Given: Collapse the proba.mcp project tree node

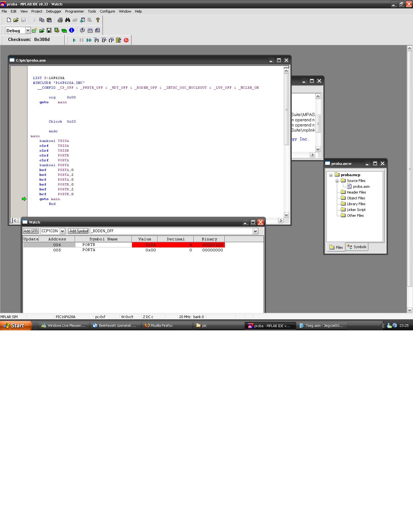Looking at the screenshot, I should pos(331,175).
